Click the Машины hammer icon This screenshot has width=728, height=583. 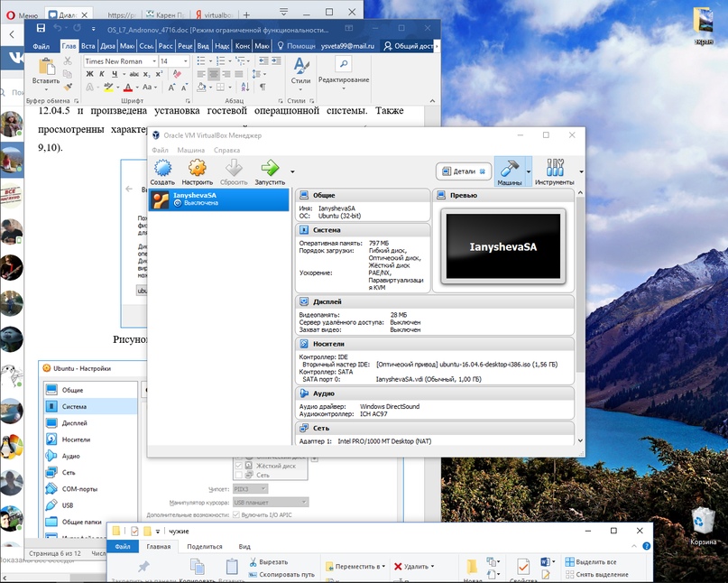(x=509, y=169)
